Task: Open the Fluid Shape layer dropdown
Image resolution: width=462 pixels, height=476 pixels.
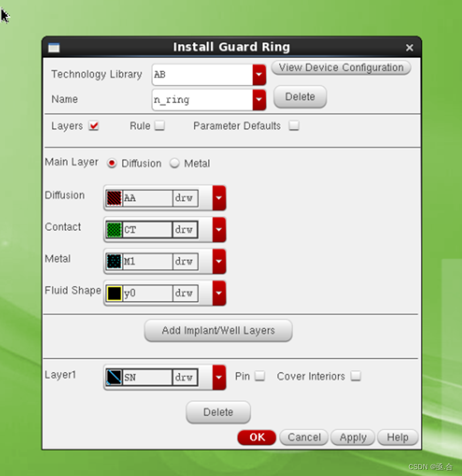Action: point(219,293)
